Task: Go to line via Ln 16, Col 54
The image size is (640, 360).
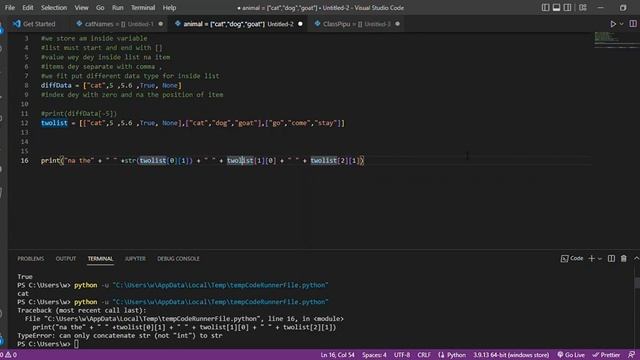Action: 337,355
